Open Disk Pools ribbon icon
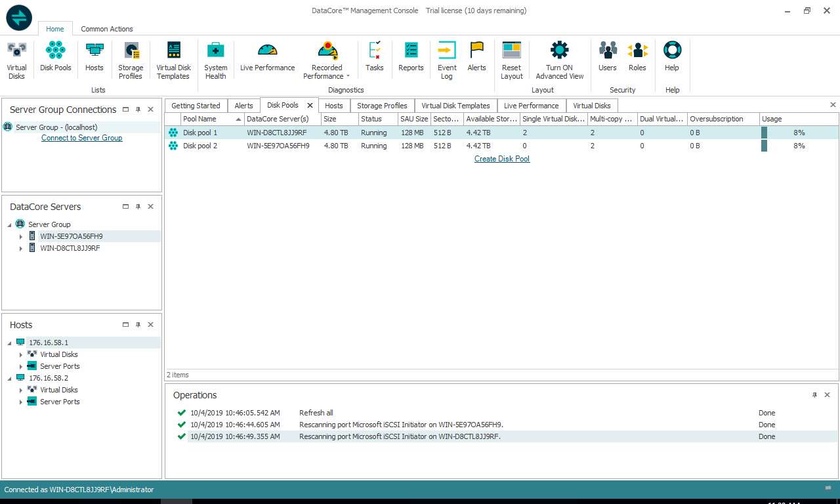 click(56, 57)
